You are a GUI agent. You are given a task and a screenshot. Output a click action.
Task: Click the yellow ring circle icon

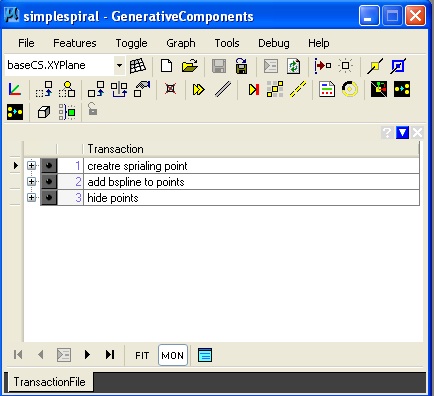point(350,89)
